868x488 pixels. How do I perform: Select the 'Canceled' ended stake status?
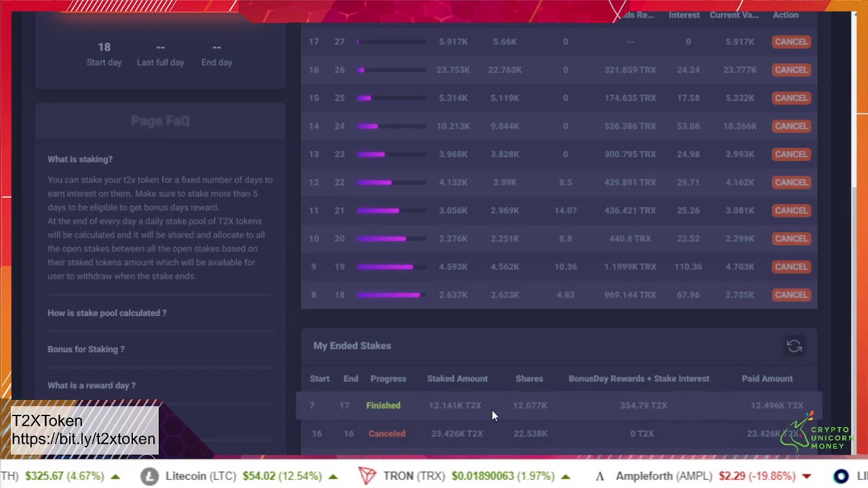[387, 434]
